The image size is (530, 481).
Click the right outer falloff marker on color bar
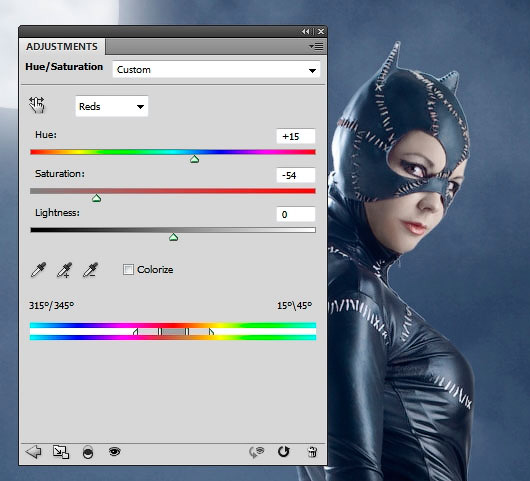tap(211, 332)
